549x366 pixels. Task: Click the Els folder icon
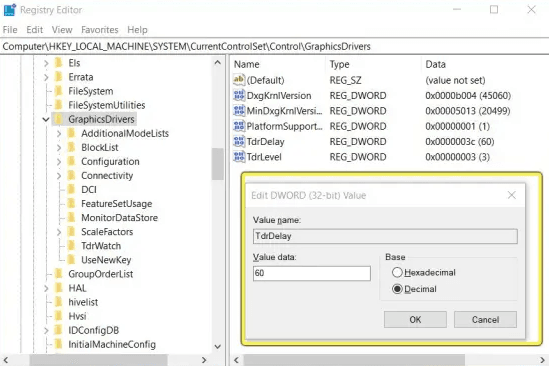coord(59,63)
